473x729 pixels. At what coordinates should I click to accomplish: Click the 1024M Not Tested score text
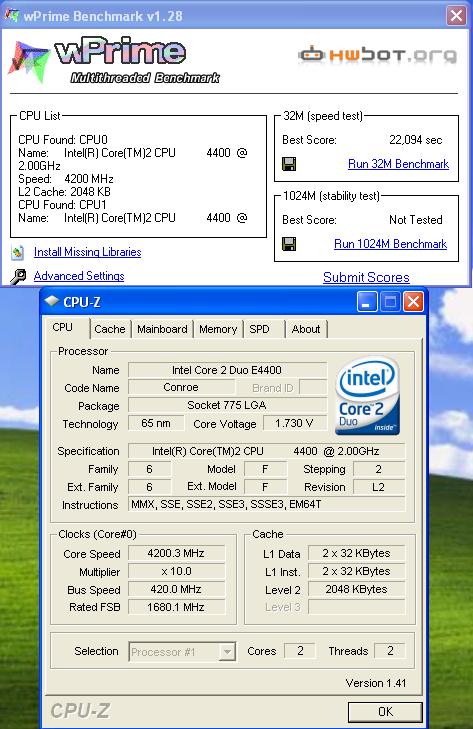coord(415,220)
